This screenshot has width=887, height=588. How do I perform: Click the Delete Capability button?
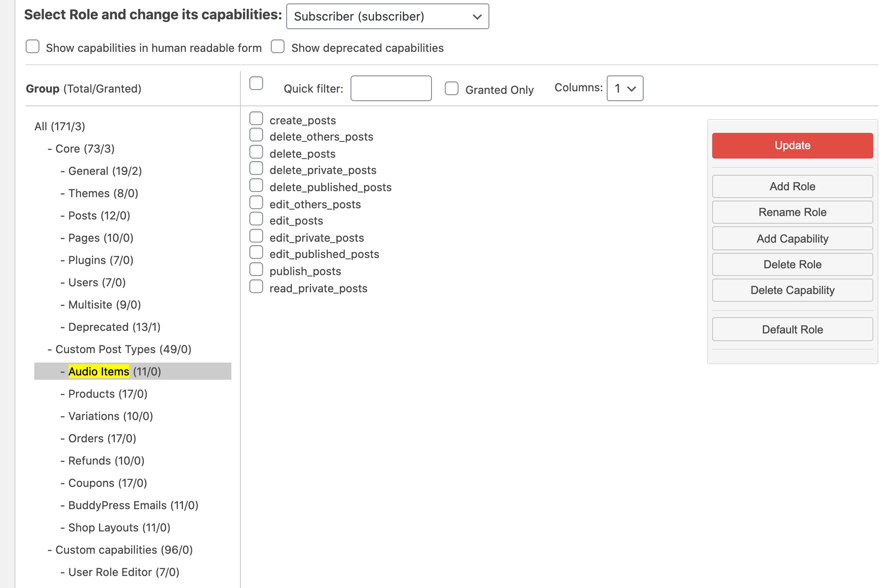point(792,290)
